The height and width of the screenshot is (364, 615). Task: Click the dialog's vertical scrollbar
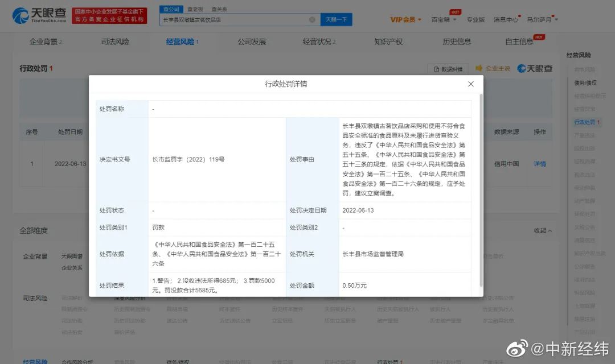tap(481, 188)
